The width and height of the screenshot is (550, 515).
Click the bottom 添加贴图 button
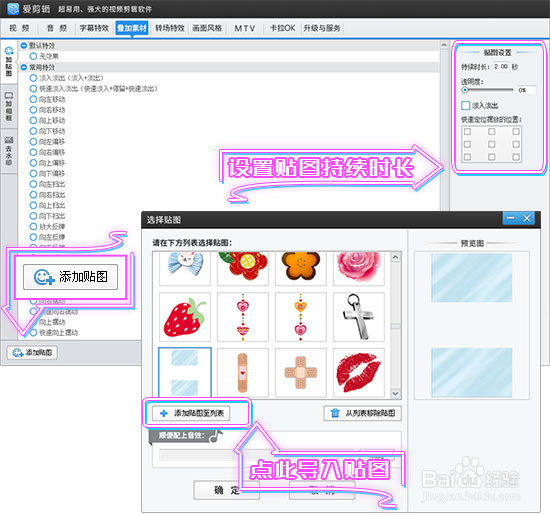32,353
